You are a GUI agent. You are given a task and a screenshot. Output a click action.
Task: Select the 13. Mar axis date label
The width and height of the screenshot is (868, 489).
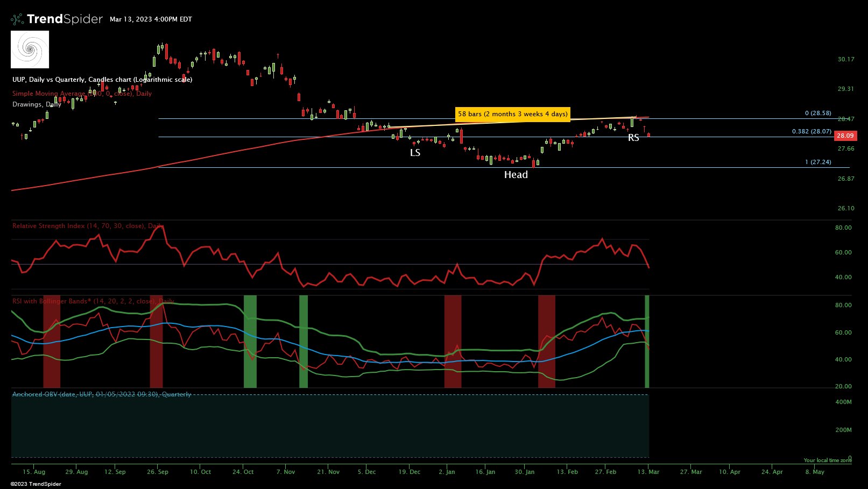[648, 472]
